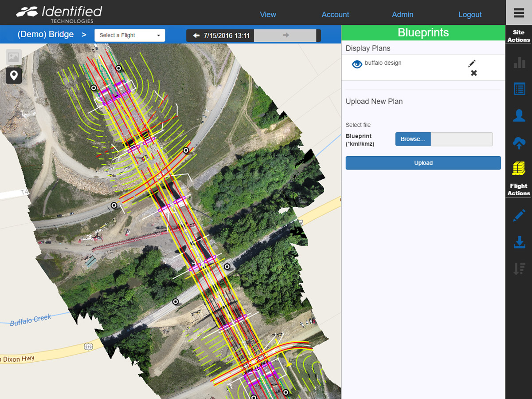This screenshot has height=399, width=532.
Task: Open the Admin menu
Action: point(403,15)
